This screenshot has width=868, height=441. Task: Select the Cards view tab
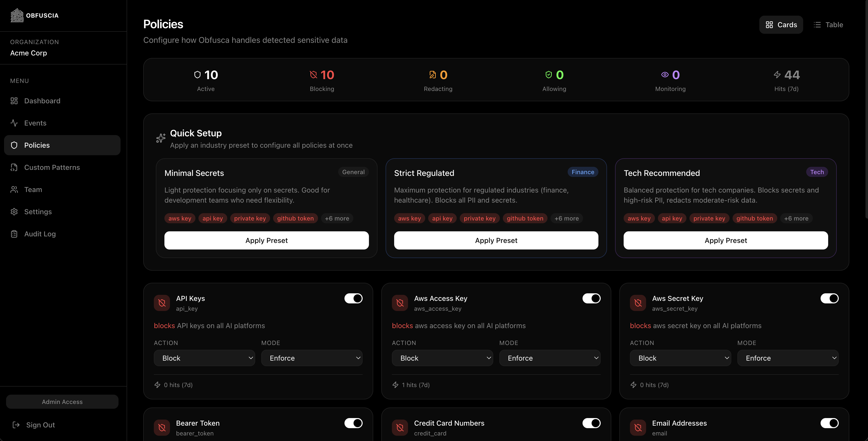781,25
